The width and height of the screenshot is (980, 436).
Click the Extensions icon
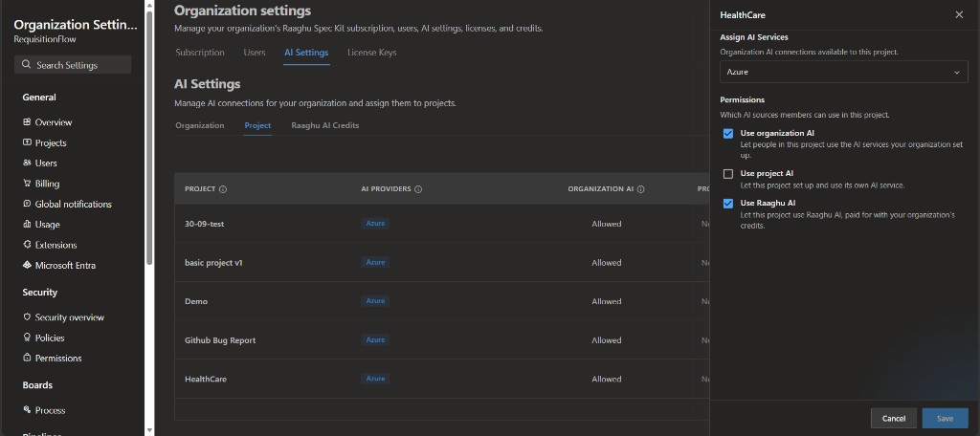tap(27, 244)
